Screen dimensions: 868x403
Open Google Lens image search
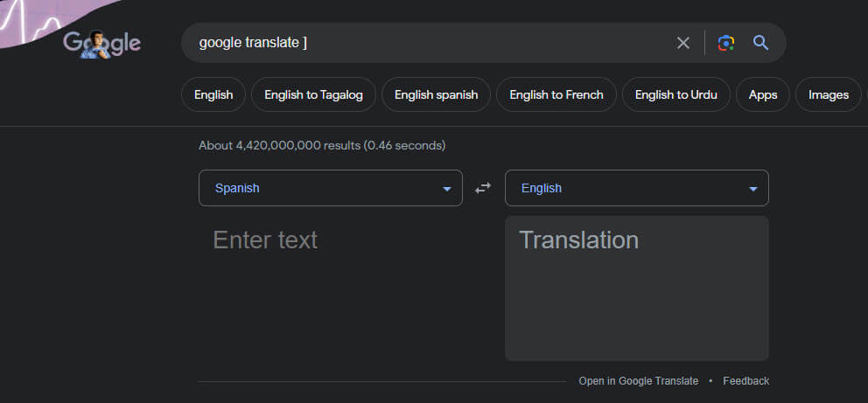click(x=725, y=43)
